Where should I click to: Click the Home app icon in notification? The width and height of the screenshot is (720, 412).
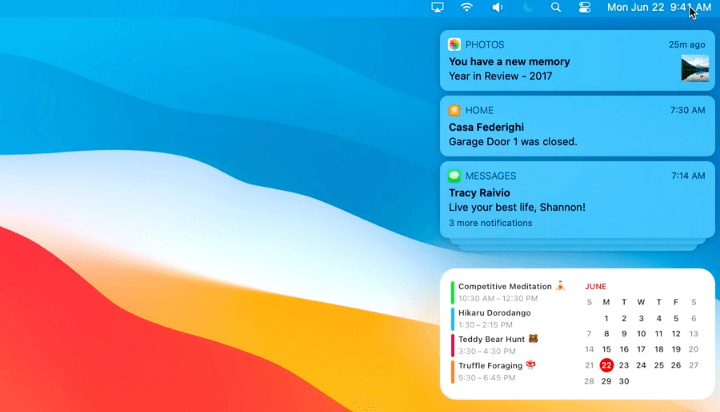[x=455, y=110]
